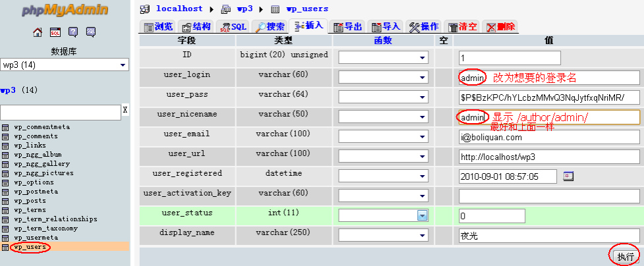Click the wp_posts table browse icon
Screen dimensions: 644x266
[x=5, y=201]
